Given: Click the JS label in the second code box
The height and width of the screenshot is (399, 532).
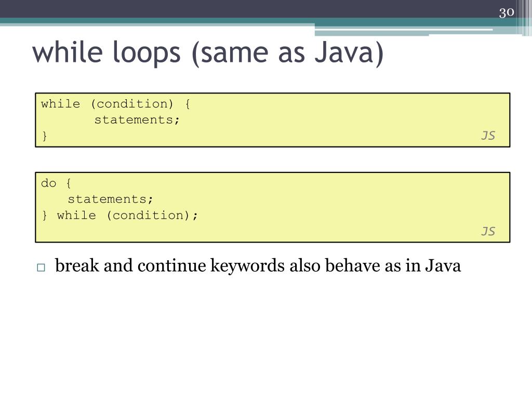Looking at the screenshot, I should click(x=488, y=231).
